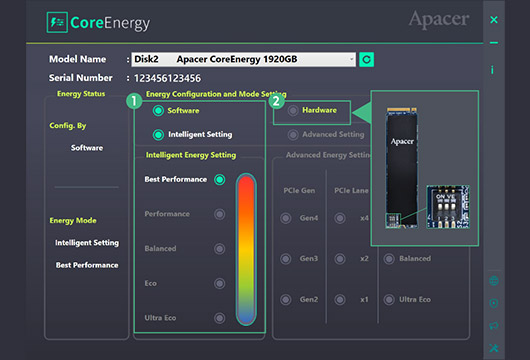
Task: Click Best Performance under Energy Mode status
Action: coord(87,265)
